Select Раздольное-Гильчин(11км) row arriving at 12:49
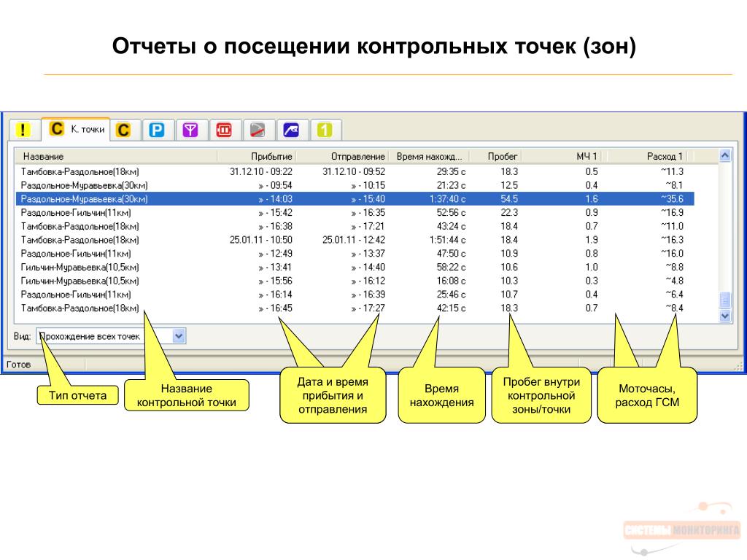 coord(355,253)
